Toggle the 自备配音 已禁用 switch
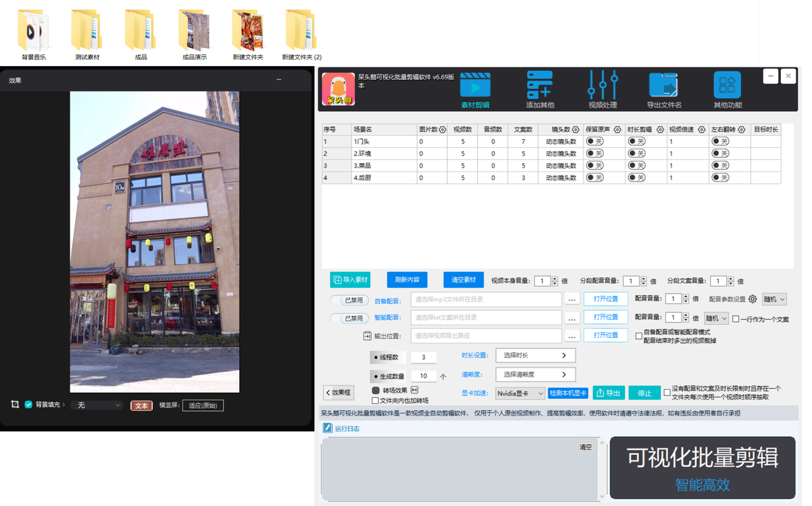The width and height of the screenshot is (812, 506). [x=350, y=300]
